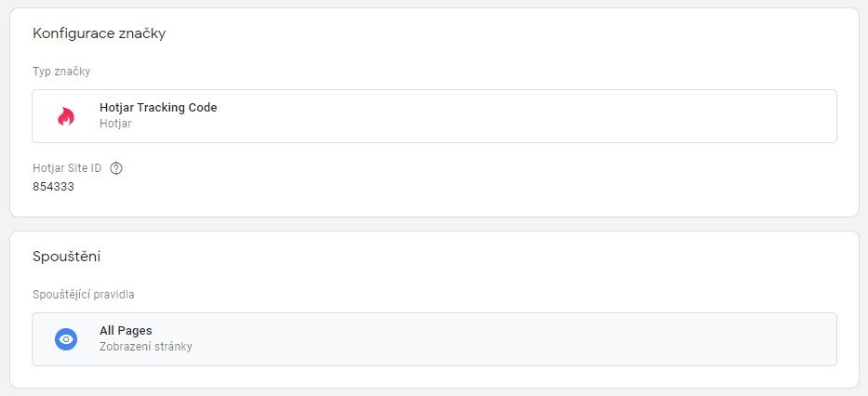This screenshot has height=396, width=868.
Task: Click the Zobrazení stránky trigger type text
Action: tap(146, 347)
